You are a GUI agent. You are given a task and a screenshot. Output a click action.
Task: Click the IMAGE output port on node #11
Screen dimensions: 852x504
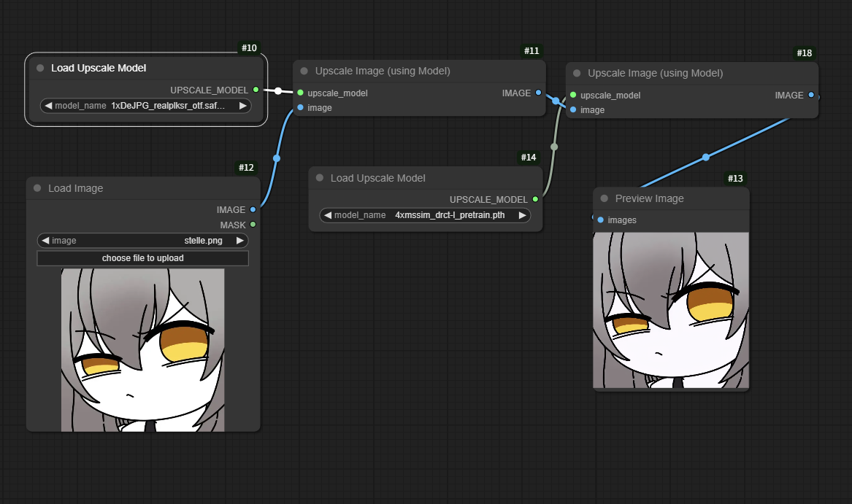click(538, 93)
